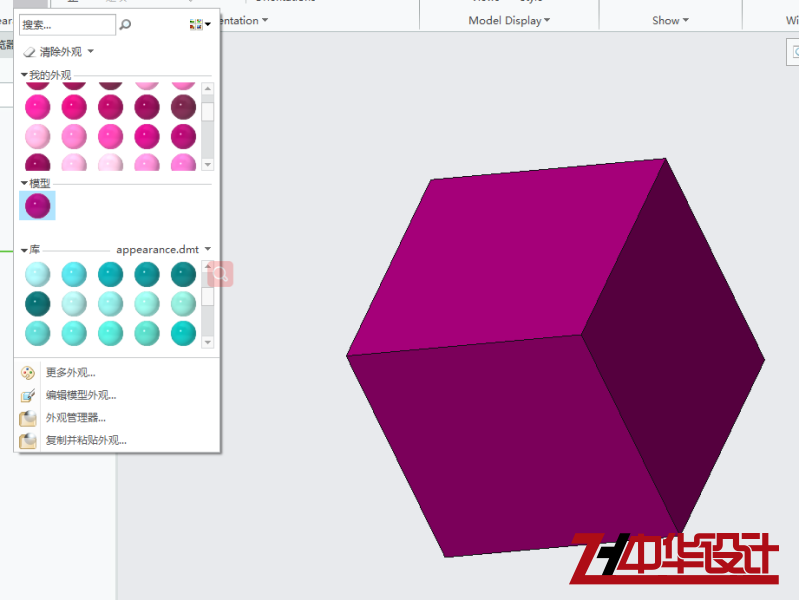Click the 清除外观 eraser icon
Viewport: 799px width, 600px height.
coord(30,51)
